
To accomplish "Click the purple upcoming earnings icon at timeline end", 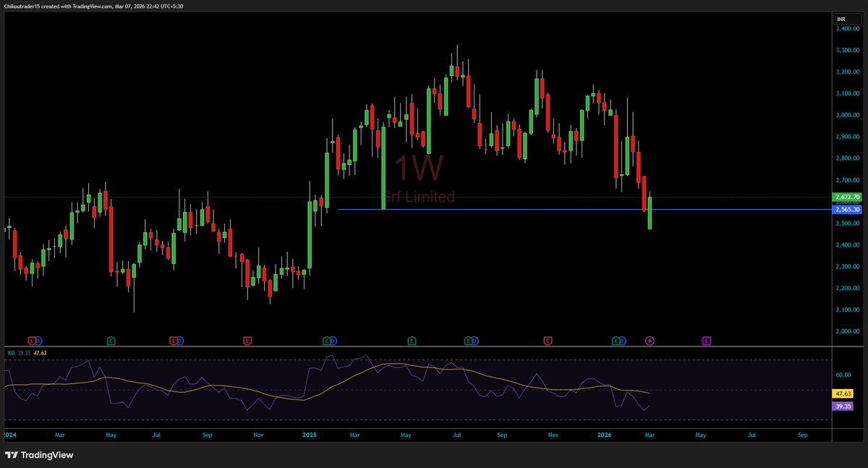I will 705,340.
